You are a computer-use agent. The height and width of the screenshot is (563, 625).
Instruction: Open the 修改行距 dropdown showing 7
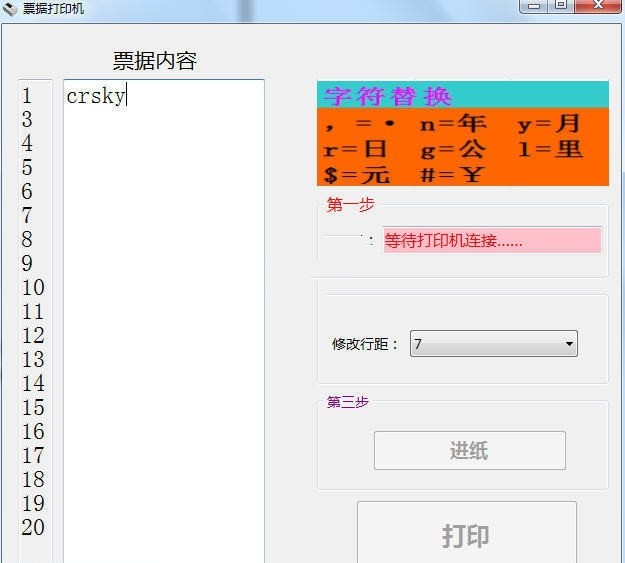493,343
